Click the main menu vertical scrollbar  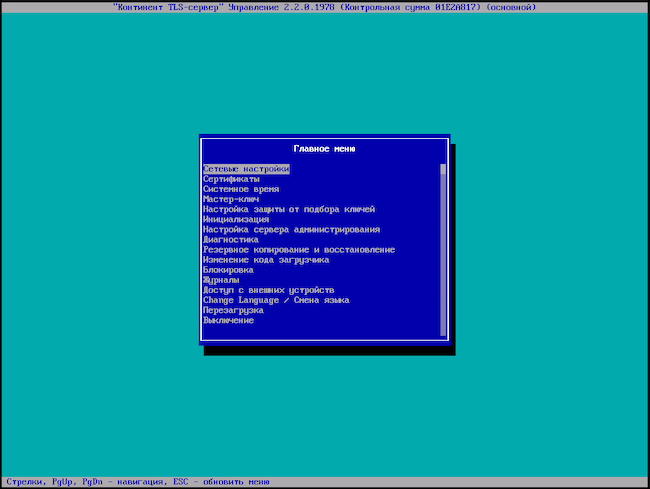point(443,250)
